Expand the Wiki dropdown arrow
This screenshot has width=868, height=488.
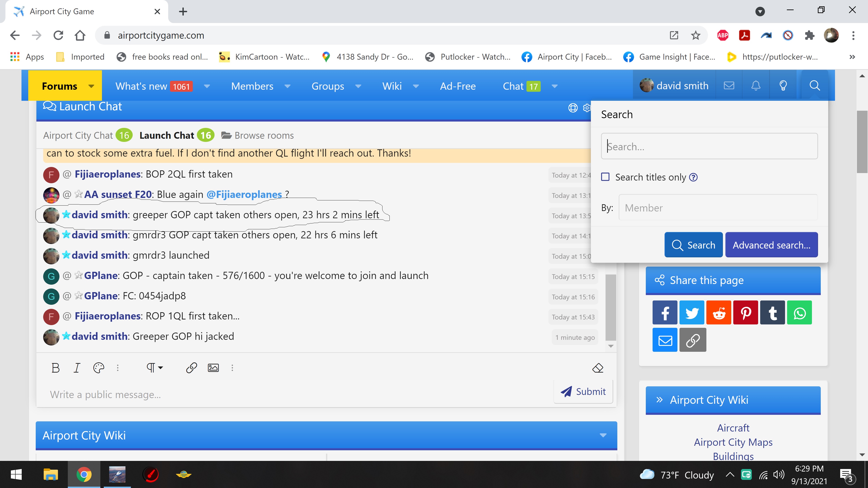point(416,86)
